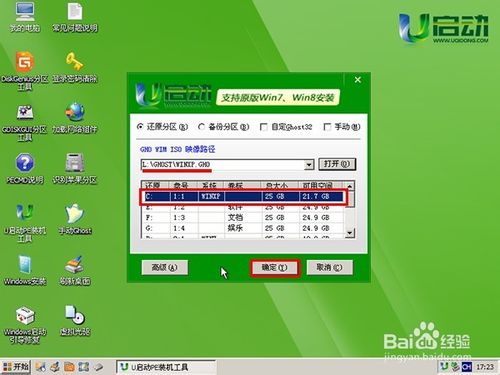Click the green U启动 tray icon
Viewport: 500px width, 375px height.
pos(444,367)
